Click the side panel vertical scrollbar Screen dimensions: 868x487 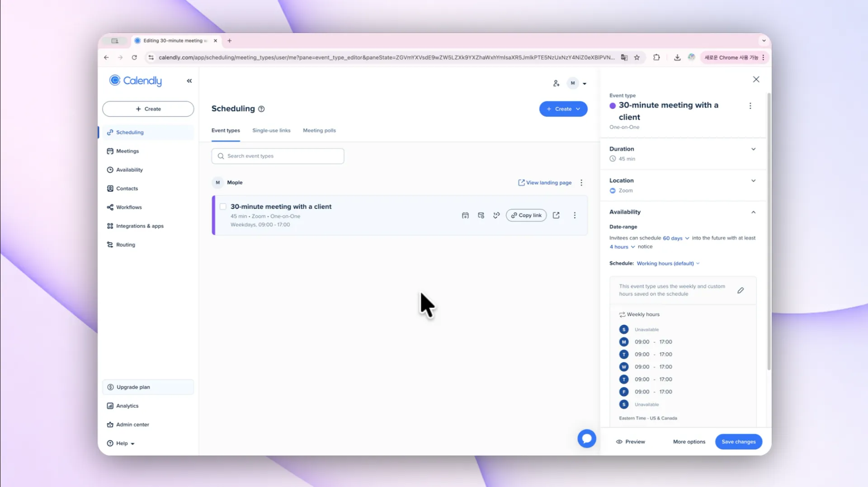click(x=769, y=232)
